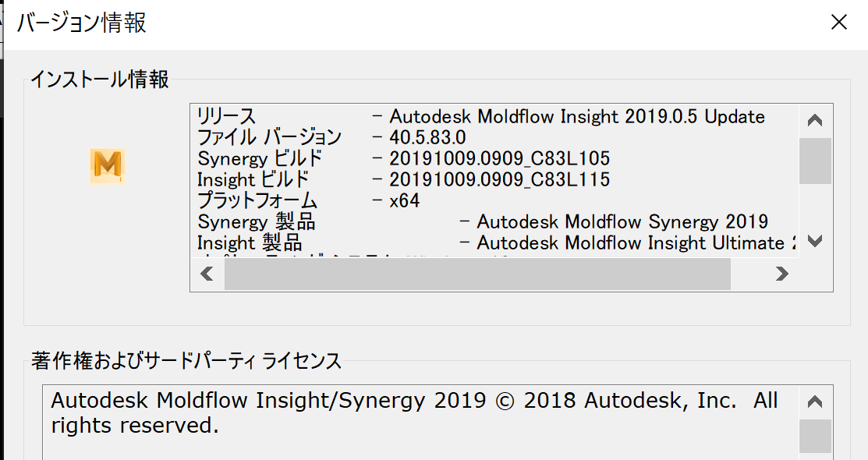Click the horizontal scrollbar thumb
This screenshot has height=460, width=868.
pos(476,274)
